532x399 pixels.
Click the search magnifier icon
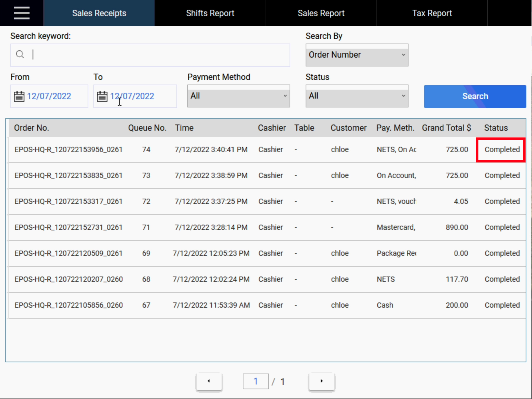[20, 54]
